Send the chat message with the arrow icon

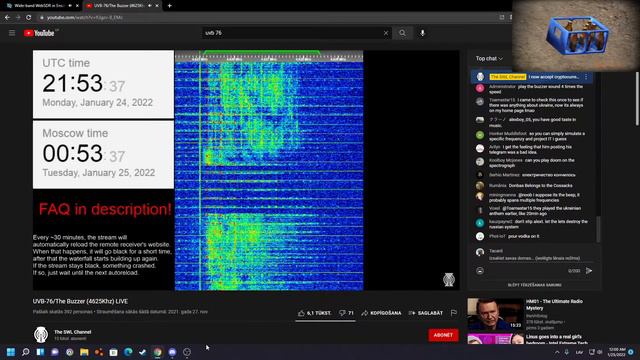point(589,271)
